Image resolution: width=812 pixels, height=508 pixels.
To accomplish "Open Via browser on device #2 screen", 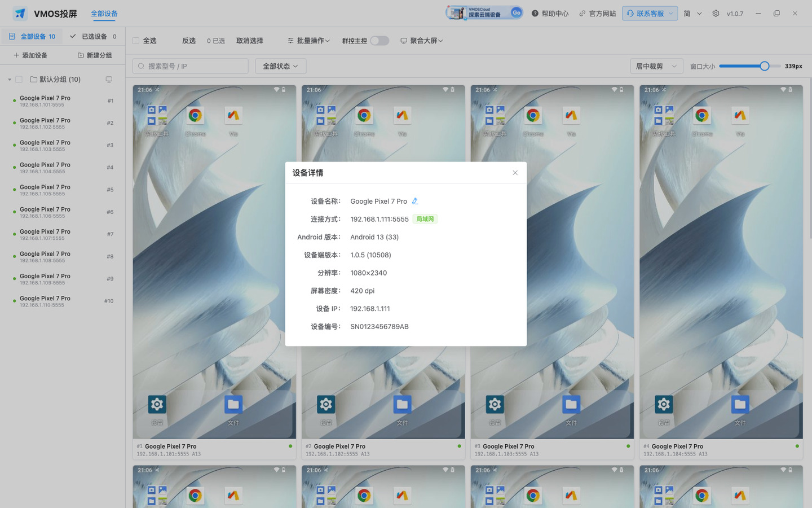I will [x=402, y=116].
